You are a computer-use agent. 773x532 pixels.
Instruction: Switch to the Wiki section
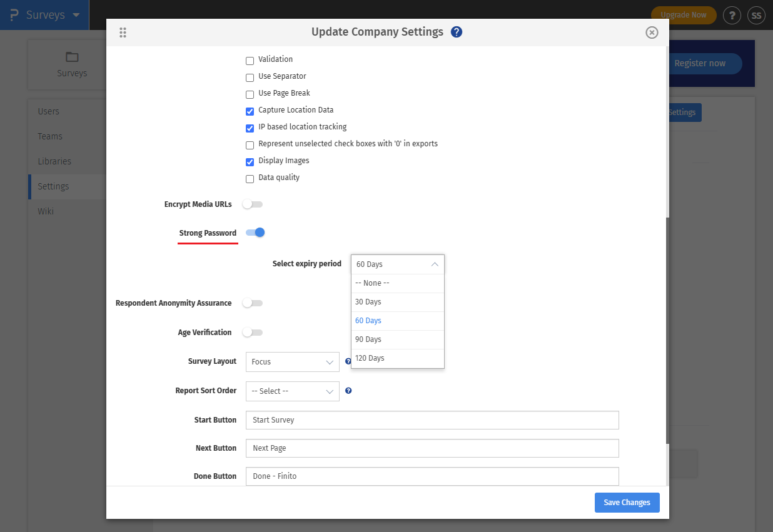(46, 211)
